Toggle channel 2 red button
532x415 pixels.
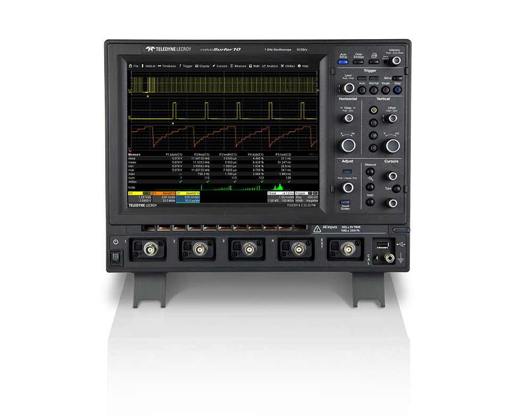(373, 123)
